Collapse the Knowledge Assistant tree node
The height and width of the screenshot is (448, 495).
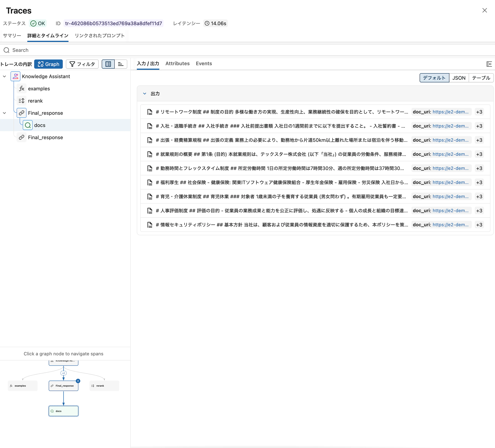[4, 76]
